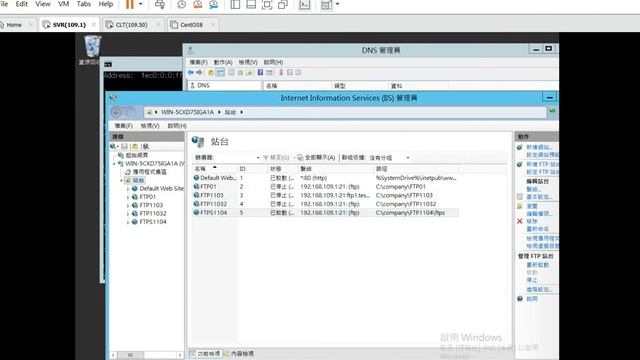Click the help question mark icon in actions

click(x=520, y=299)
